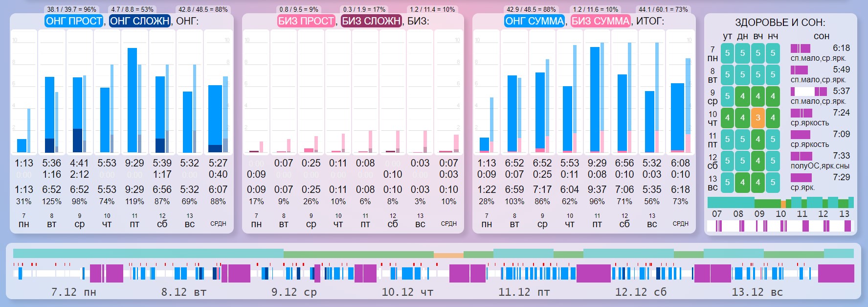
Task: Click the 09 label on health mini timeline
Action: click(759, 214)
